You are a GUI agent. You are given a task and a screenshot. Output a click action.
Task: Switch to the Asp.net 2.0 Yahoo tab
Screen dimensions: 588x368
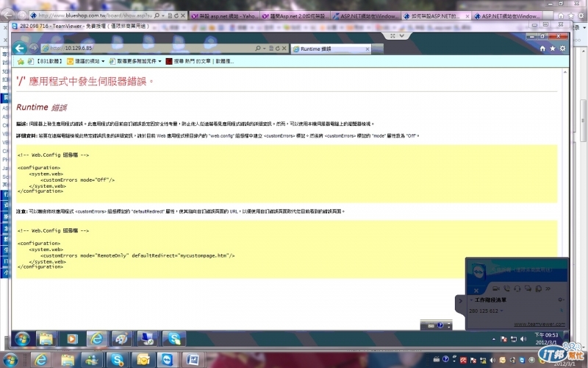pos(295,15)
